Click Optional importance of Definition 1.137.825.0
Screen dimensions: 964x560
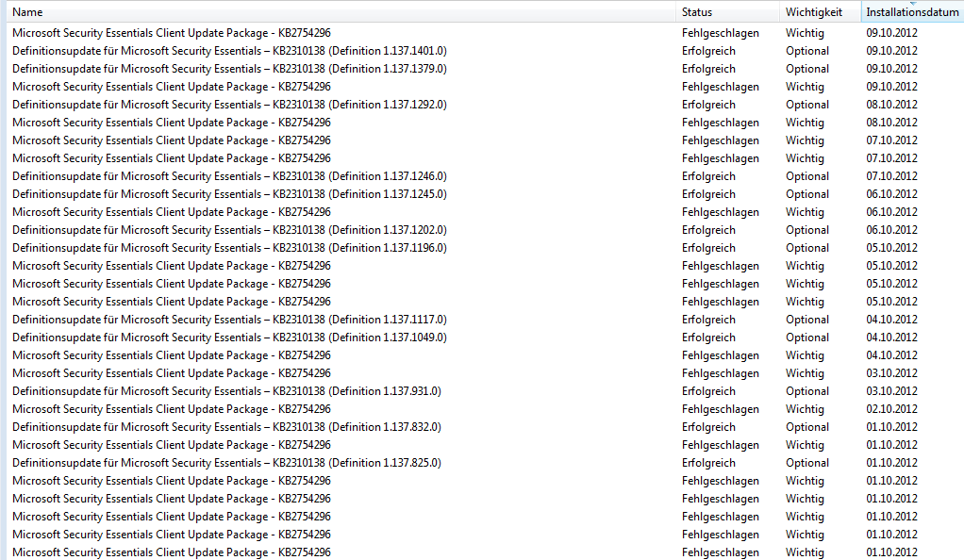pyautogui.click(x=807, y=463)
